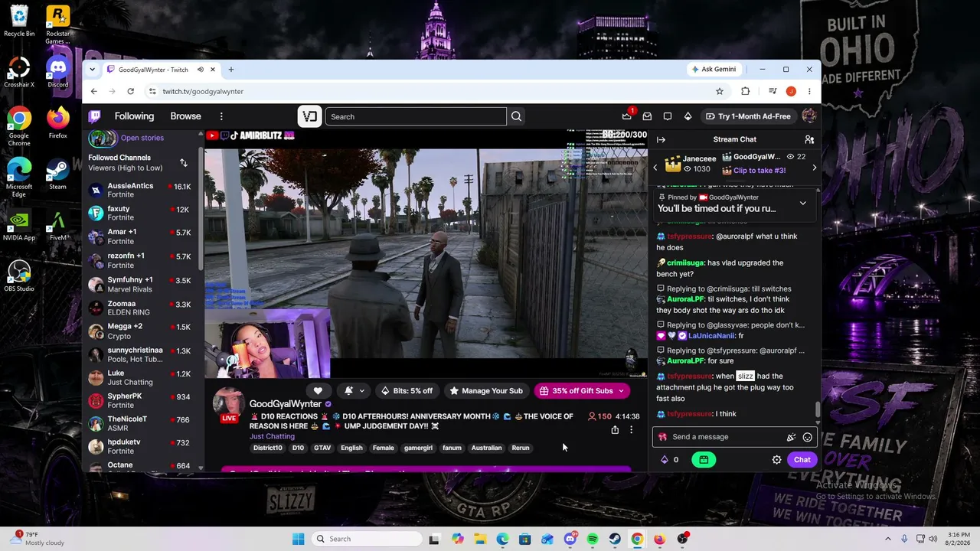Screen dimensions: 980x551
Task: Open the Twitch navigation three-dot menu
Action: pyautogui.click(x=221, y=116)
